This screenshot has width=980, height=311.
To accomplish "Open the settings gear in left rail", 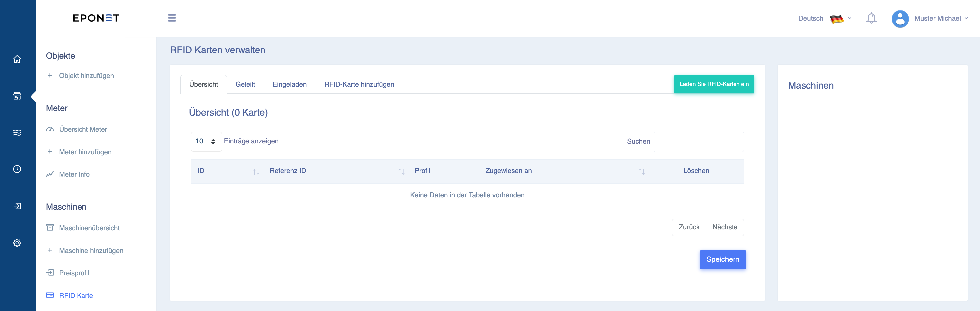I will pyautogui.click(x=17, y=243).
